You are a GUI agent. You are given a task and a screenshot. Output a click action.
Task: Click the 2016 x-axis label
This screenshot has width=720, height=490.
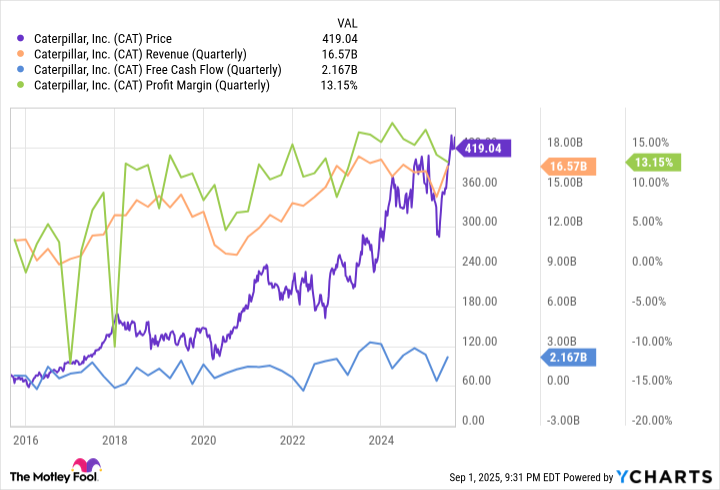tap(25, 440)
